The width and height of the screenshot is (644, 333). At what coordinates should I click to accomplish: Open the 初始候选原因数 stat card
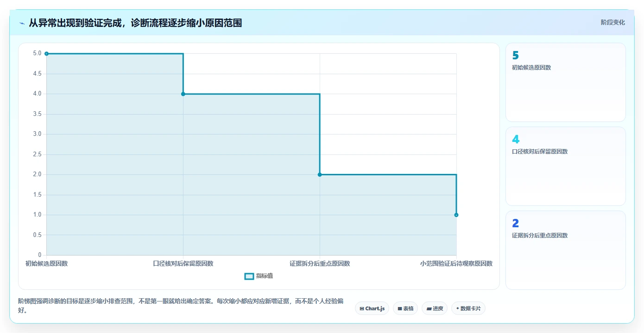pyautogui.click(x=565, y=83)
